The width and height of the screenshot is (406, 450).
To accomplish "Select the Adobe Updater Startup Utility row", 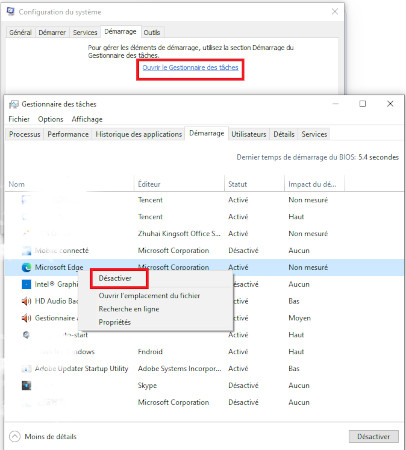I will coord(204,369).
